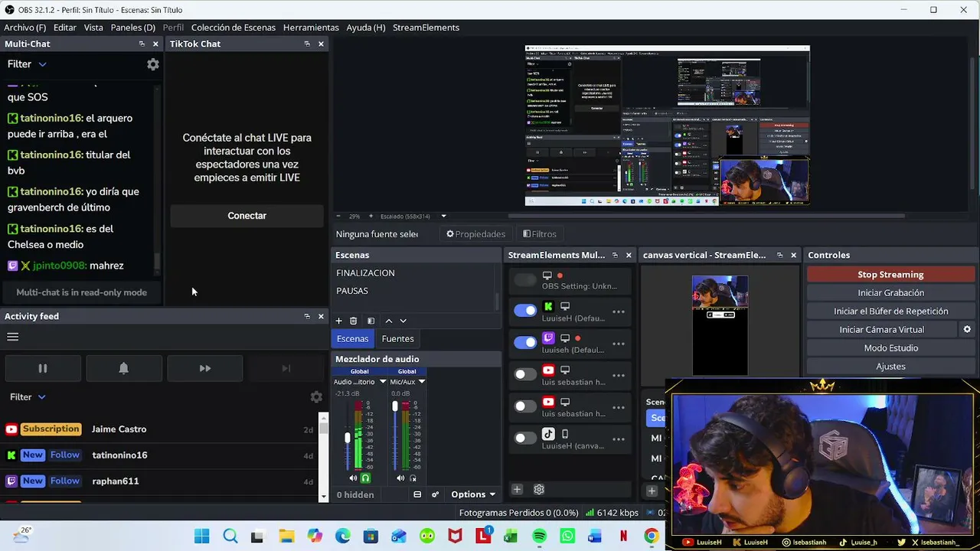
Task: Float the Multi-Chat dock panel
Action: pos(142,44)
